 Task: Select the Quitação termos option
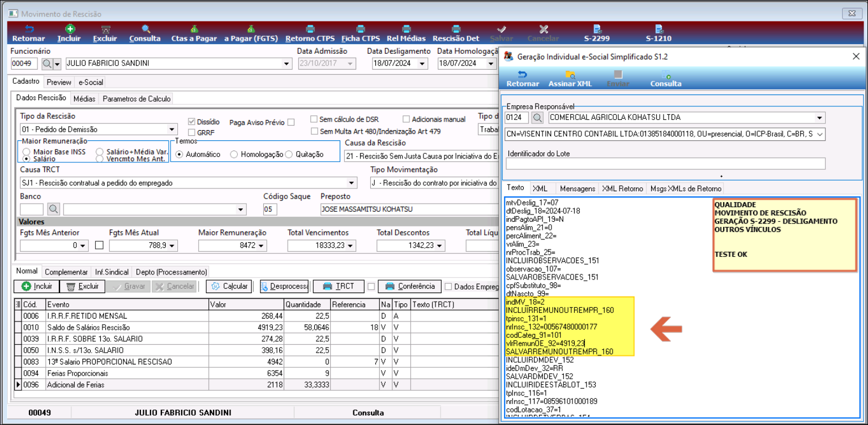click(289, 154)
